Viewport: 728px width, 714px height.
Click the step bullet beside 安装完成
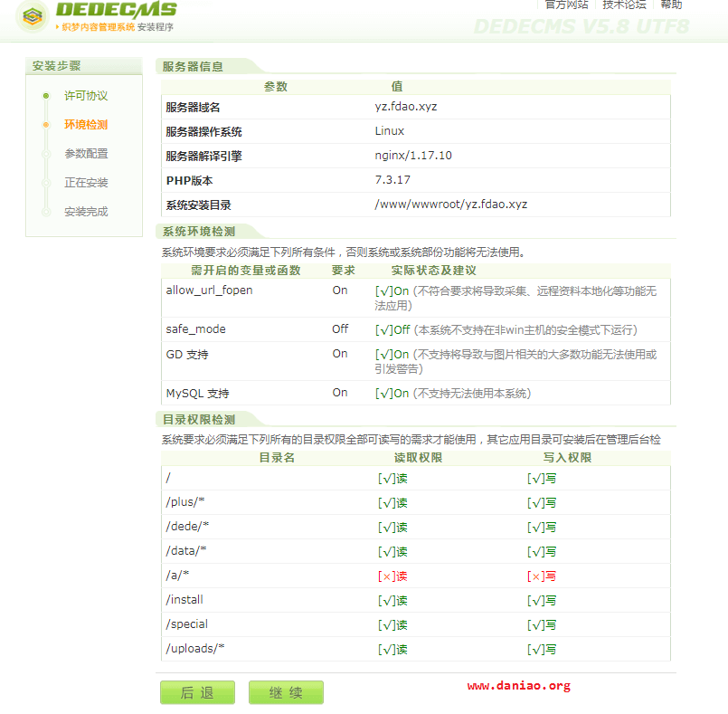[x=46, y=213]
